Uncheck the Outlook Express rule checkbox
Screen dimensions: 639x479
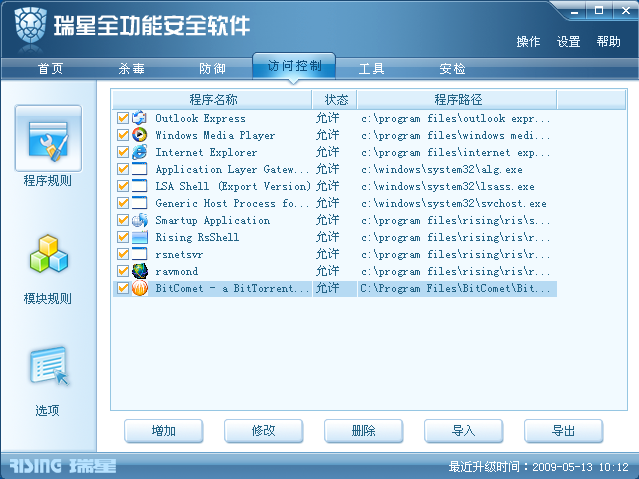[x=123, y=118]
